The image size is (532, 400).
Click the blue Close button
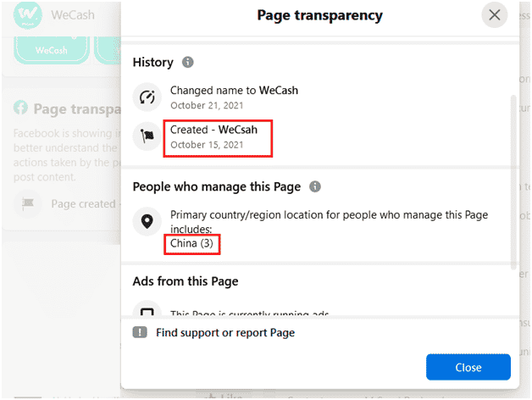(x=468, y=367)
